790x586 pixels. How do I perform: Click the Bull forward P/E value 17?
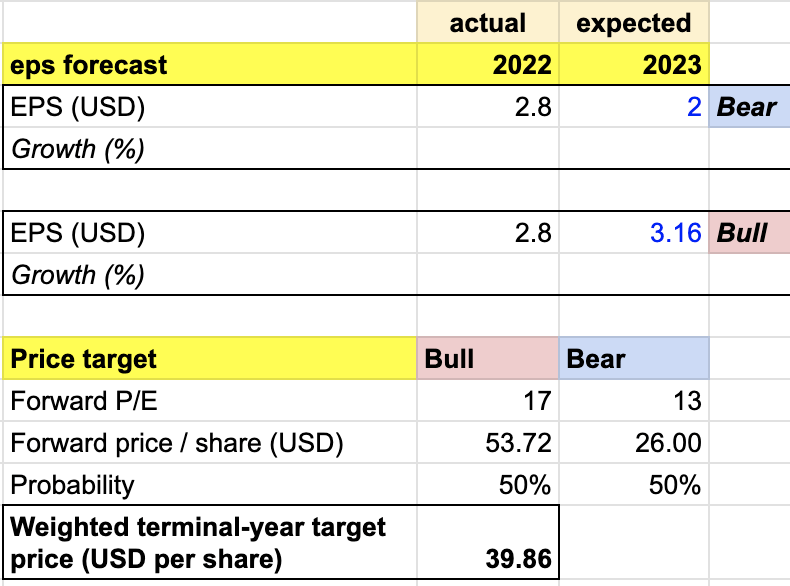pyautogui.click(x=488, y=401)
